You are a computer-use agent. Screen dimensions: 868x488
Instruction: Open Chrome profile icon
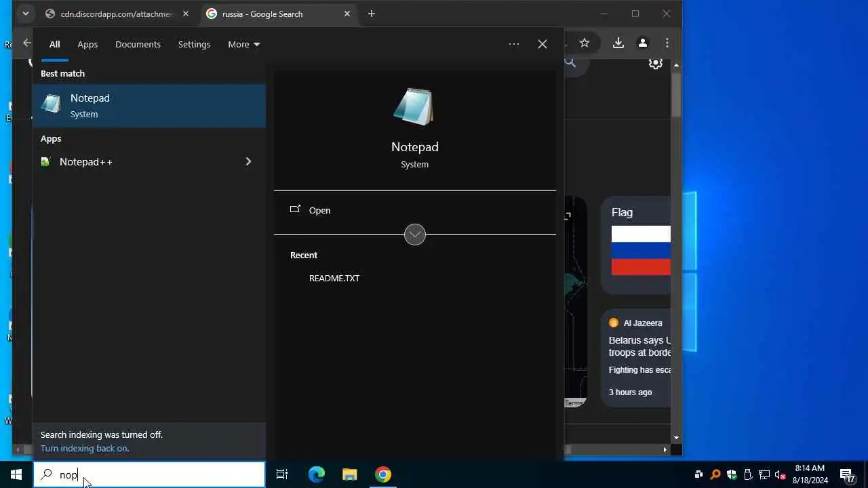(x=642, y=43)
